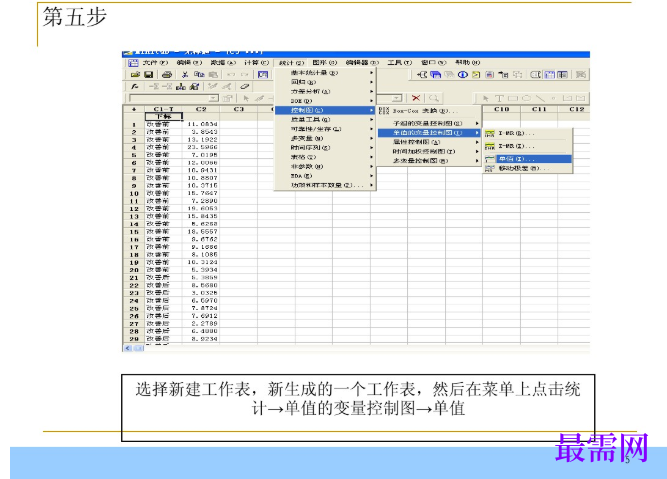Expand the 控制图 submenu
Screen dimensions: 667x479
325,110
